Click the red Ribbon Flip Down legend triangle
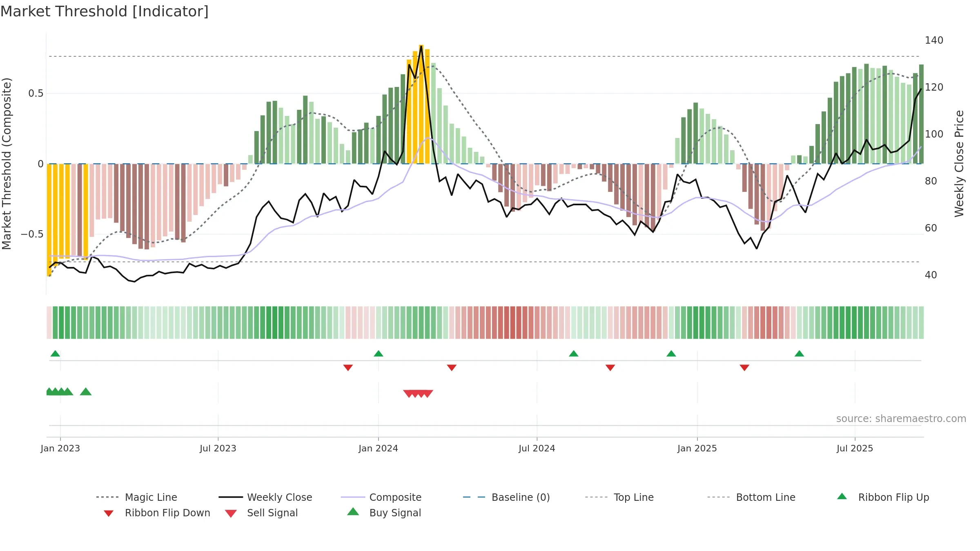 coord(109,513)
